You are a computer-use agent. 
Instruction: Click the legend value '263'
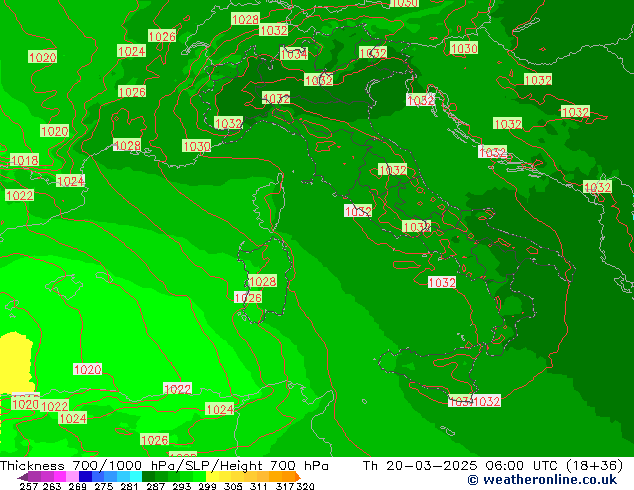click(x=51, y=486)
